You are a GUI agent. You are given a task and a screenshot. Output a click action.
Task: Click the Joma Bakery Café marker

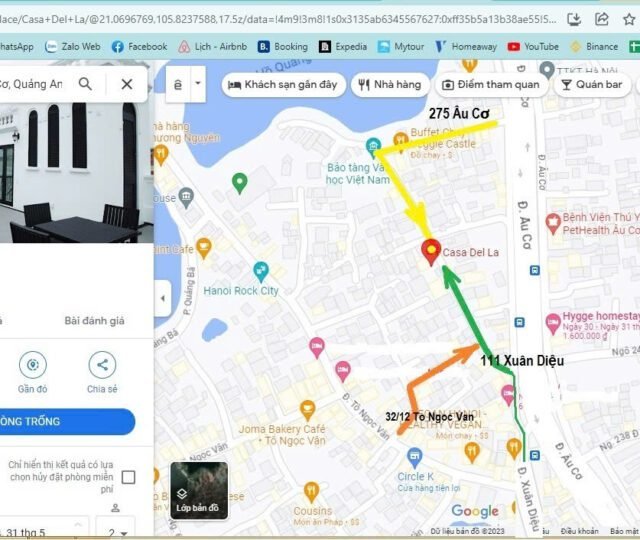point(308,409)
